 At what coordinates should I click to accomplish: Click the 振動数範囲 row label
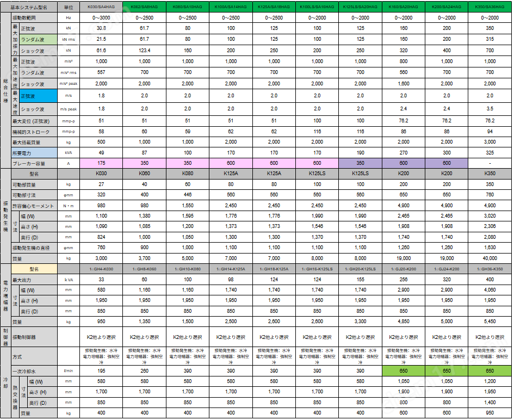point(34,18)
